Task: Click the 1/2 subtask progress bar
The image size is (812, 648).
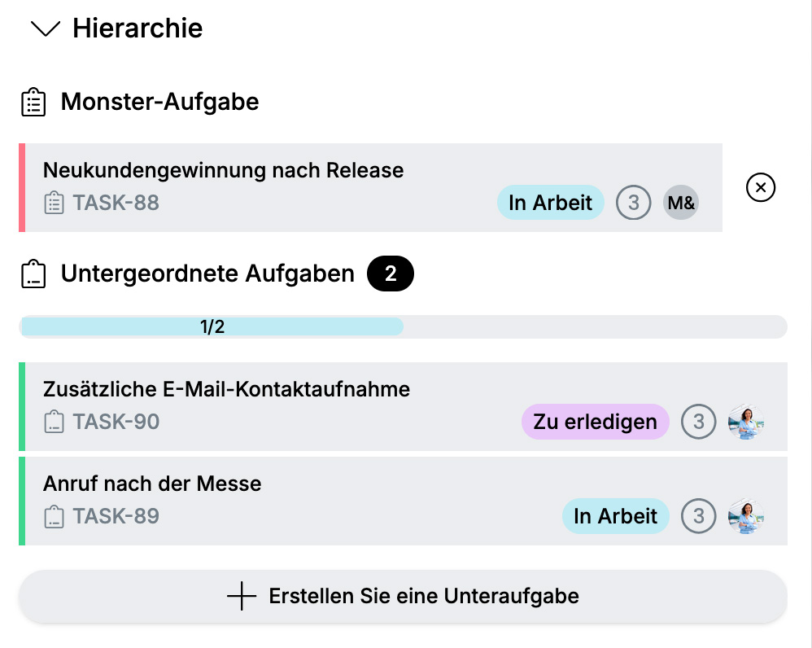Action: pos(403,326)
